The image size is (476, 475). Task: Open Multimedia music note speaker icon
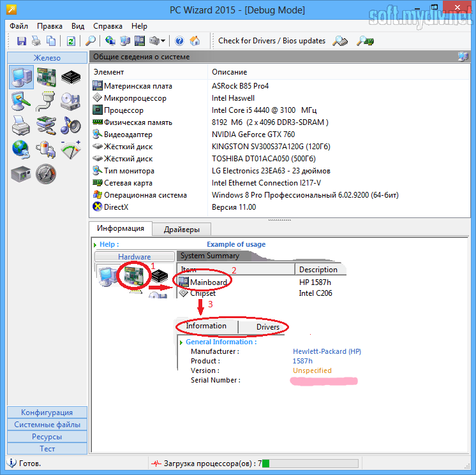[x=71, y=125]
